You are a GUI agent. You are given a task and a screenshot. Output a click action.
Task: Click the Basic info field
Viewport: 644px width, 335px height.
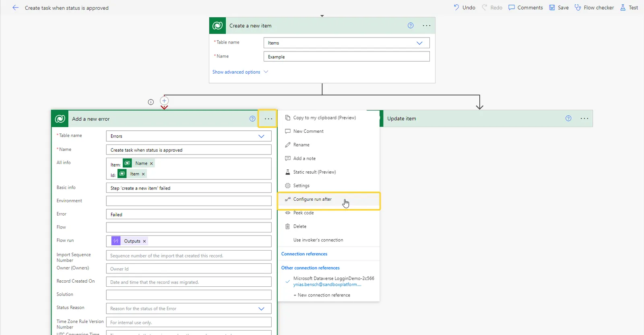tap(189, 188)
